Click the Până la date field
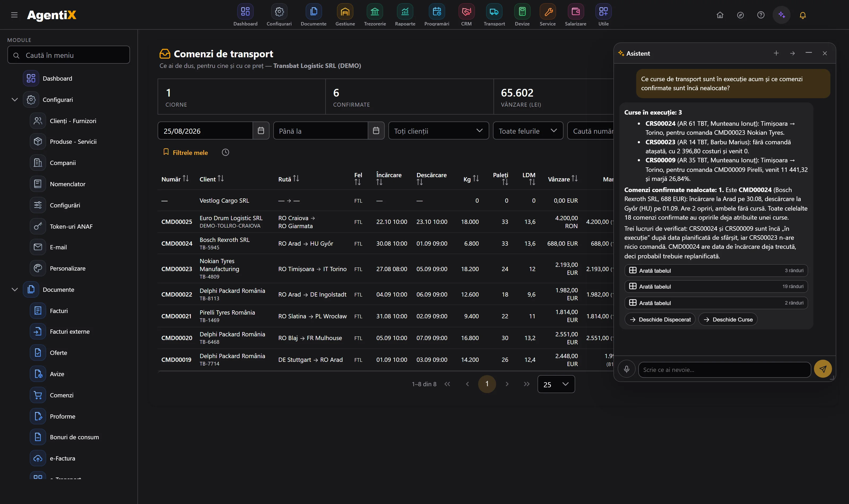The height and width of the screenshot is (504, 849). (320, 131)
